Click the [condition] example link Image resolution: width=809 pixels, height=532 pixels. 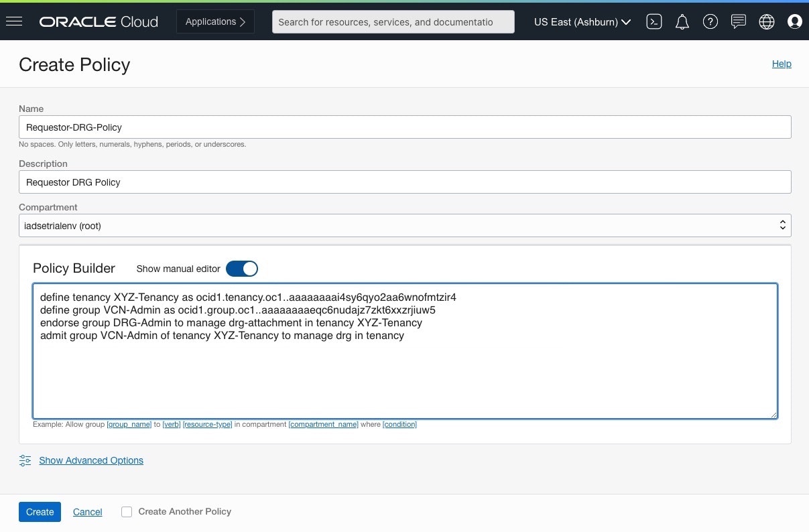(x=399, y=424)
